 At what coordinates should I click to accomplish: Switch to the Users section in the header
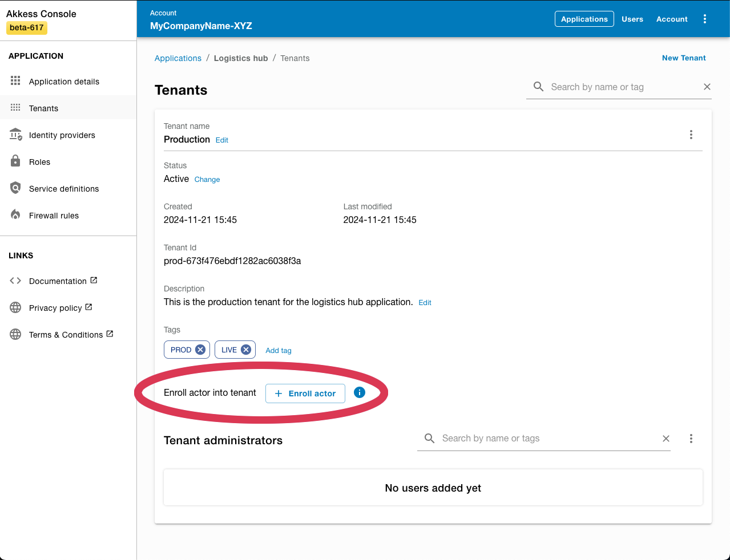coord(632,19)
